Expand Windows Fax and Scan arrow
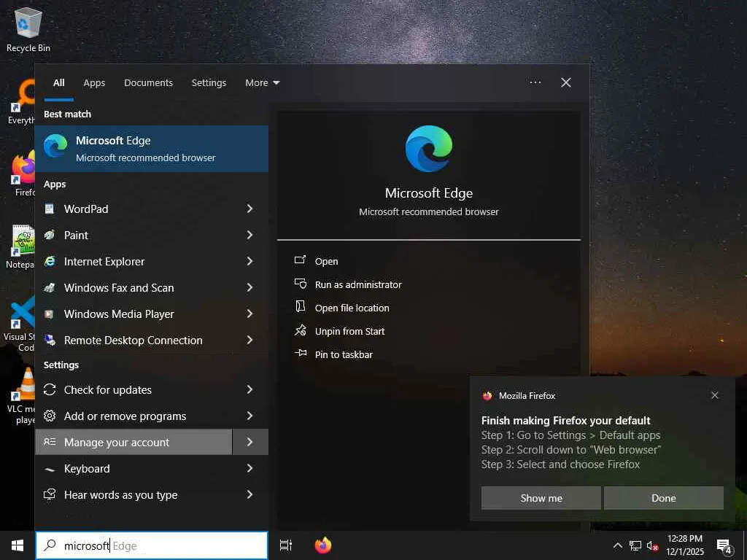 (249, 287)
